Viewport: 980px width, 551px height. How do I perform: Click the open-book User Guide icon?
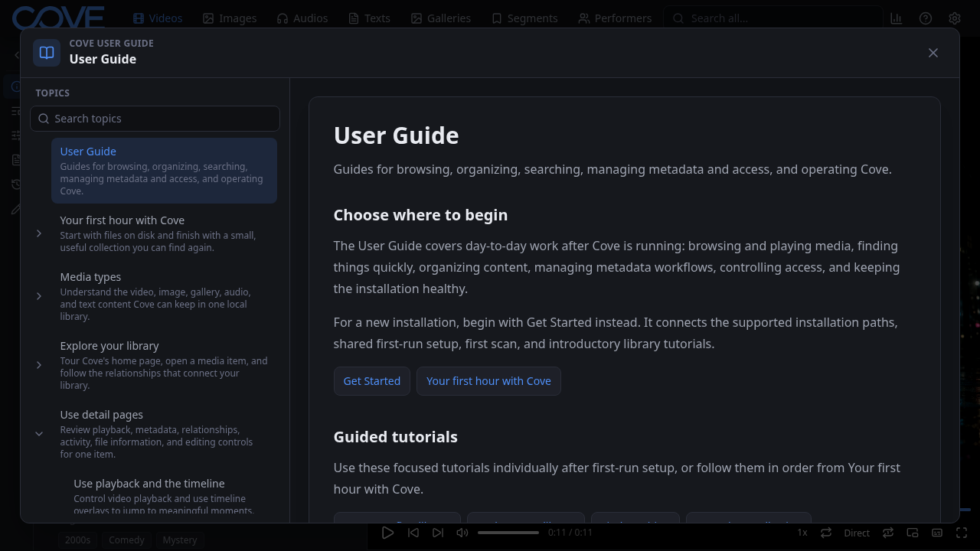click(x=47, y=53)
